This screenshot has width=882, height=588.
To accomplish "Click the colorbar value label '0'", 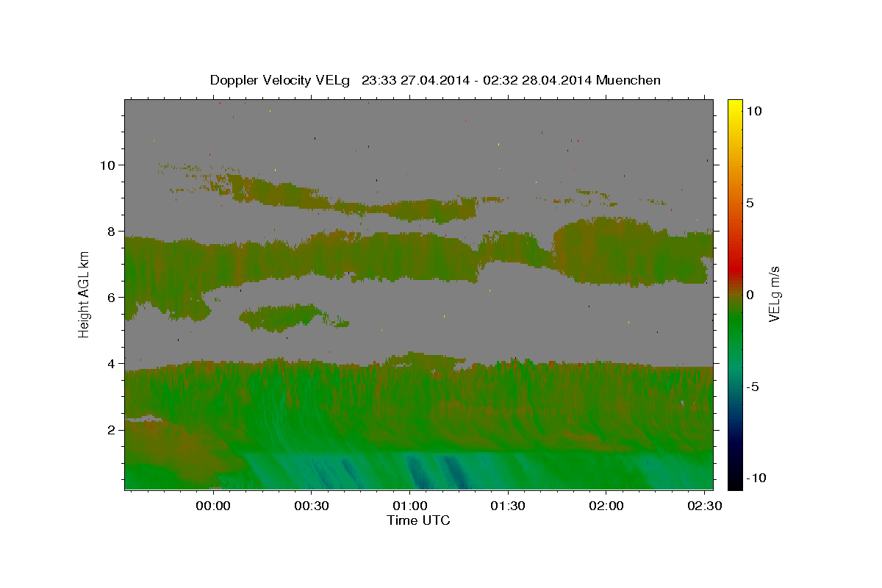I will tap(749, 295).
